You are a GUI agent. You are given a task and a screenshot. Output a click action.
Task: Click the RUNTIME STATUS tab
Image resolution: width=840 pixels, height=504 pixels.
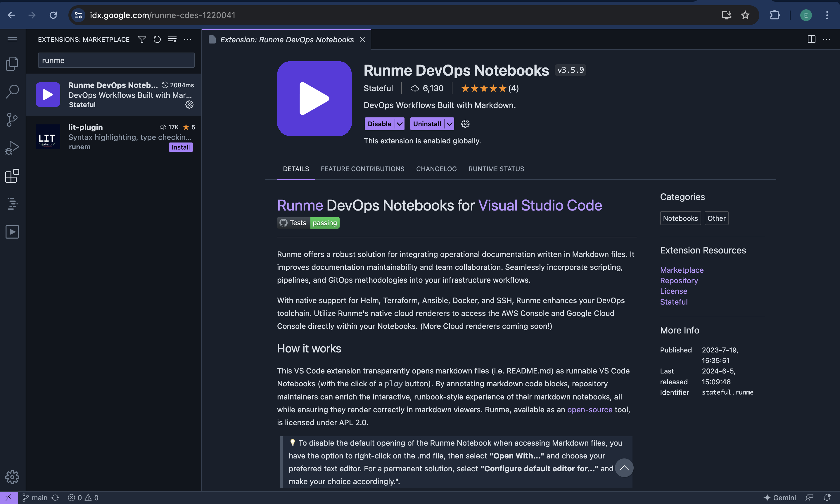pyautogui.click(x=496, y=168)
